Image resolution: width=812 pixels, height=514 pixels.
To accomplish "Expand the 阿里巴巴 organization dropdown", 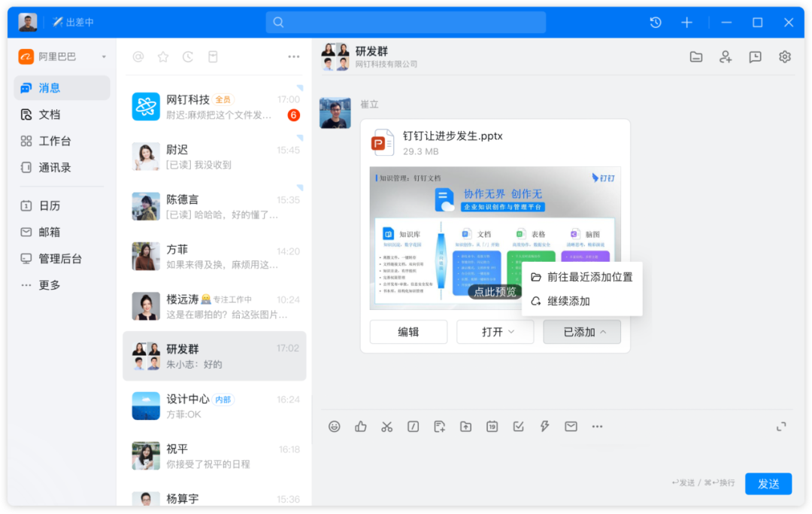I will 104,56.
